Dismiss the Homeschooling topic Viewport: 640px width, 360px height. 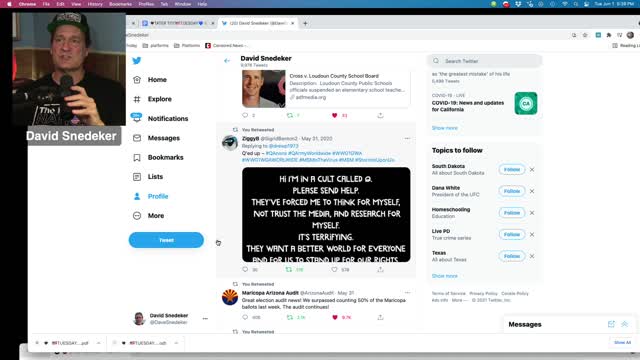tap(532, 213)
